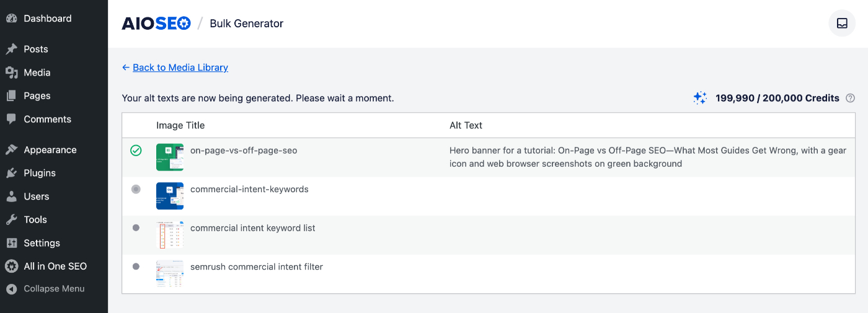
Task: Click the AIOSEO logo
Action: click(x=156, y=24)
